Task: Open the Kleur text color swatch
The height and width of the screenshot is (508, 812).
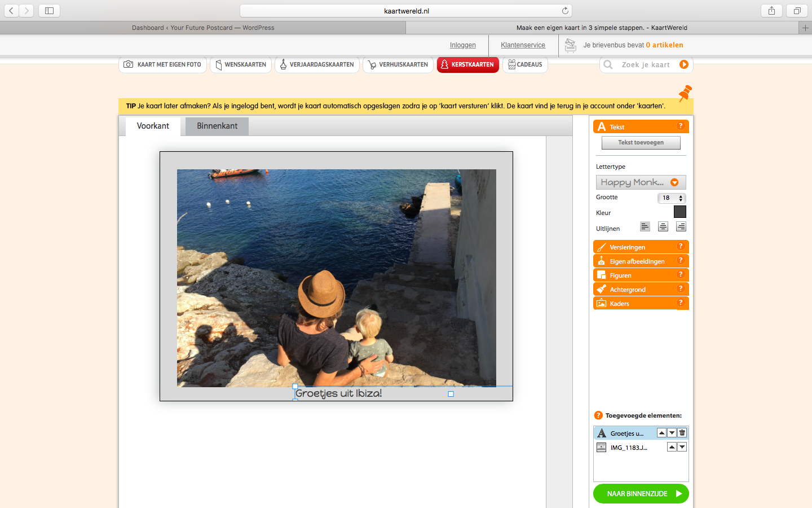Action: click(680, 212)
